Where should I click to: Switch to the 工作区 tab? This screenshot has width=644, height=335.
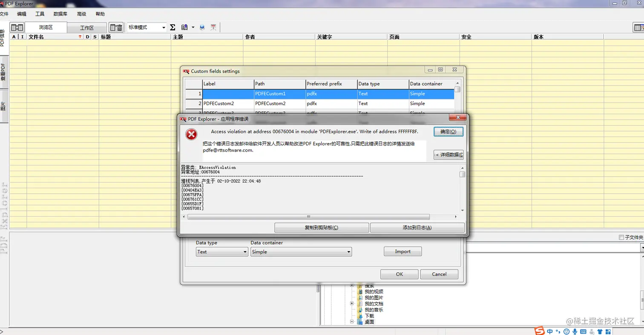click(87, 28)
